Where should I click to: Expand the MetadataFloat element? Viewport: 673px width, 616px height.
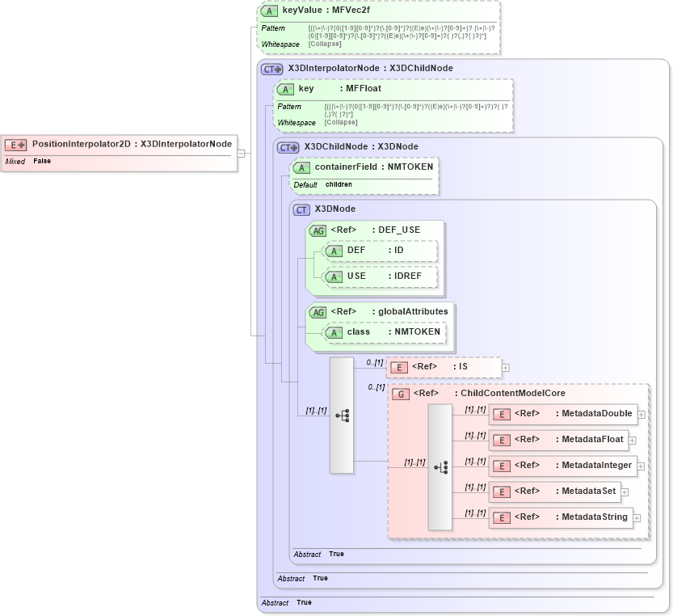tap(633, 441)
